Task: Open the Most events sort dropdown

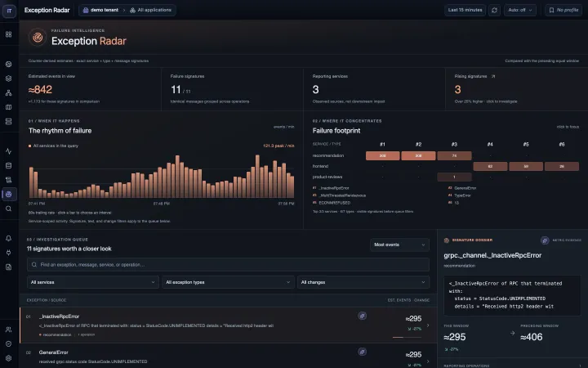Action: 399,245
